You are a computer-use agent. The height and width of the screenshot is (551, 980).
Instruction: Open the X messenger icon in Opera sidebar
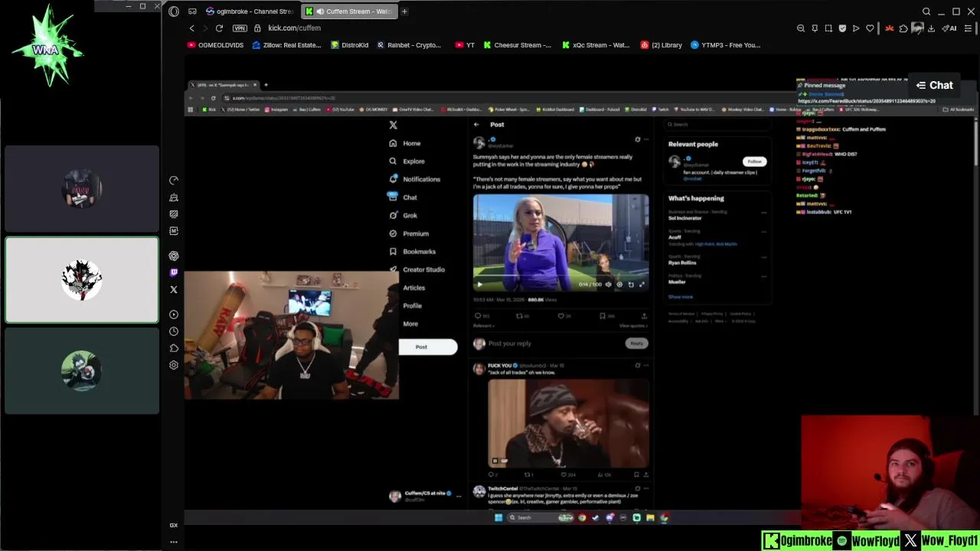coord(174,289)
